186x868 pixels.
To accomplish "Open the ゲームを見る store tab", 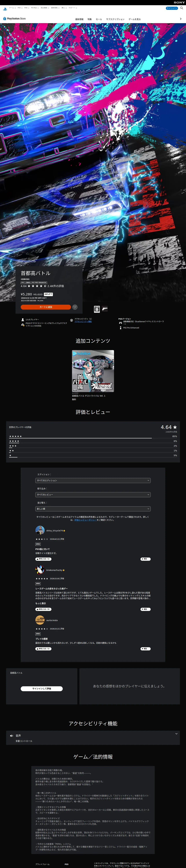I will point(135,19).
